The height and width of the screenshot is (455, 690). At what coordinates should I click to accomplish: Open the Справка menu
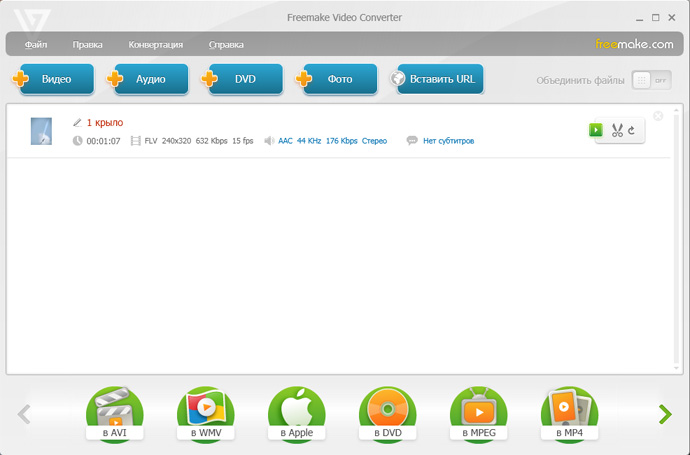point(226,45)
